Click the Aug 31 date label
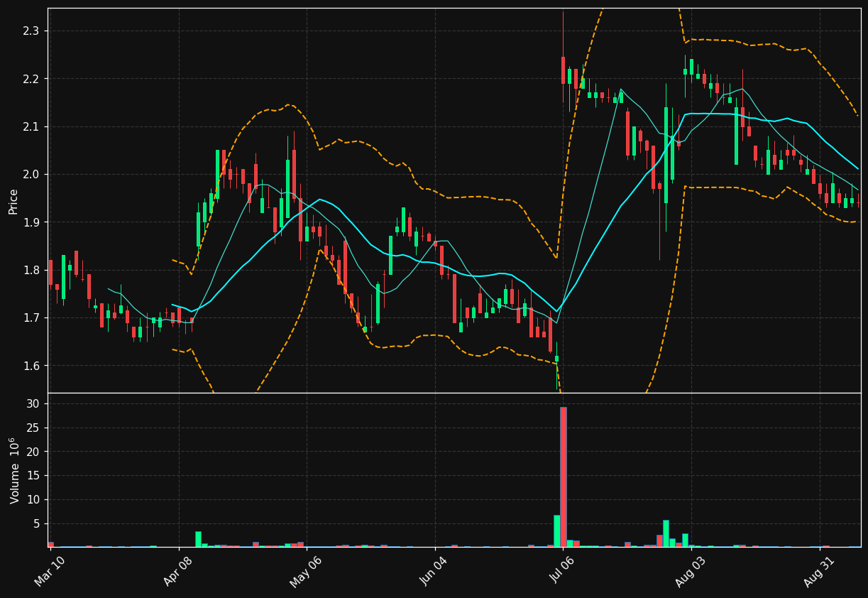Viewport: 868px width, 598px height. tap(819, 570)
